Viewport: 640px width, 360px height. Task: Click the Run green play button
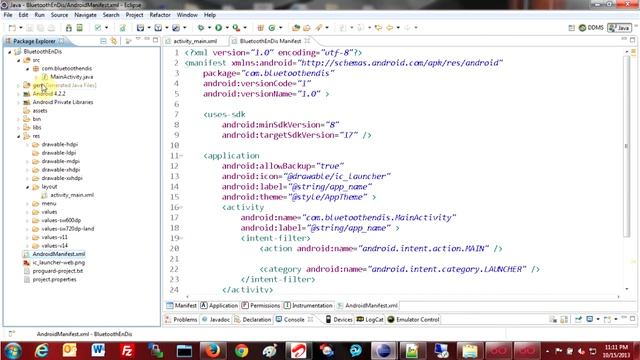[219, 28]
